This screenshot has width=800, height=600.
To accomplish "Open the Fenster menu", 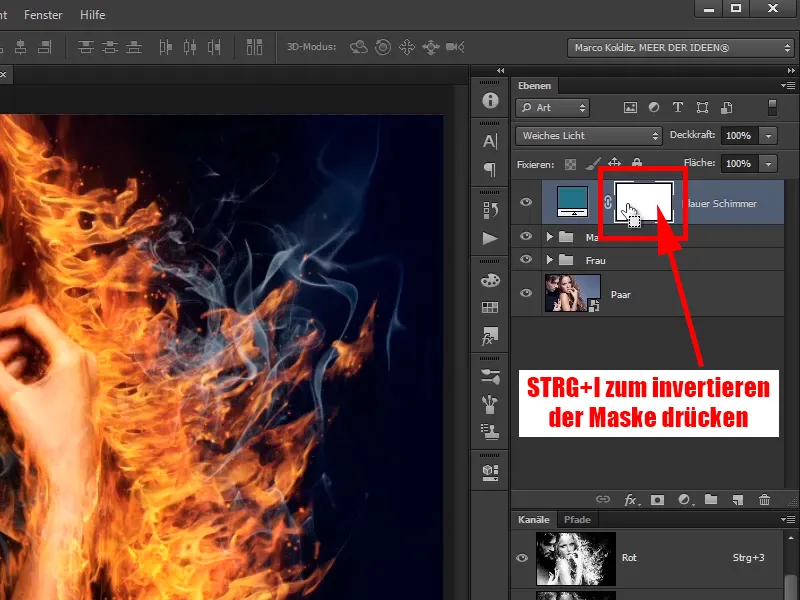I will point(43,15).
